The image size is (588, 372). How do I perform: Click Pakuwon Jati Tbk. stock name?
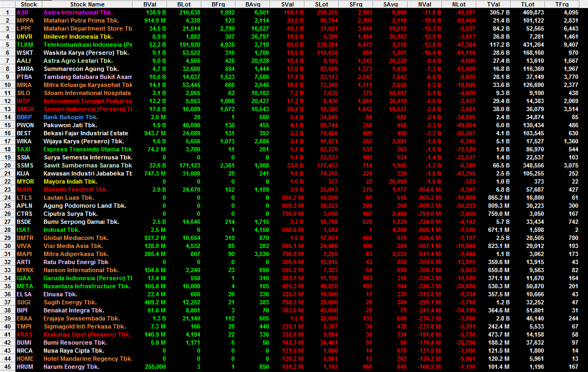click(70, 125)
